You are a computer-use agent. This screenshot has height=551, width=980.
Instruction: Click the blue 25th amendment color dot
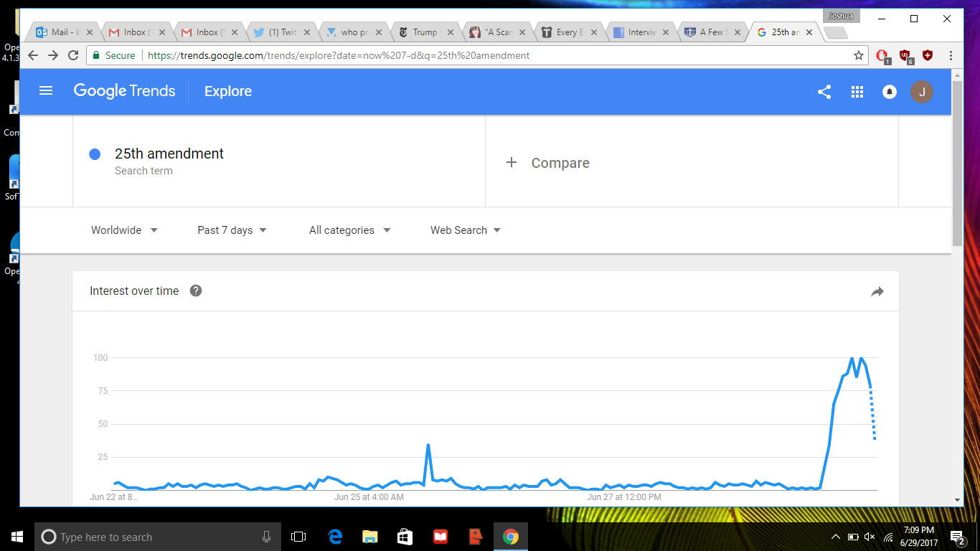pyautogui.click(x=95, y=154)
